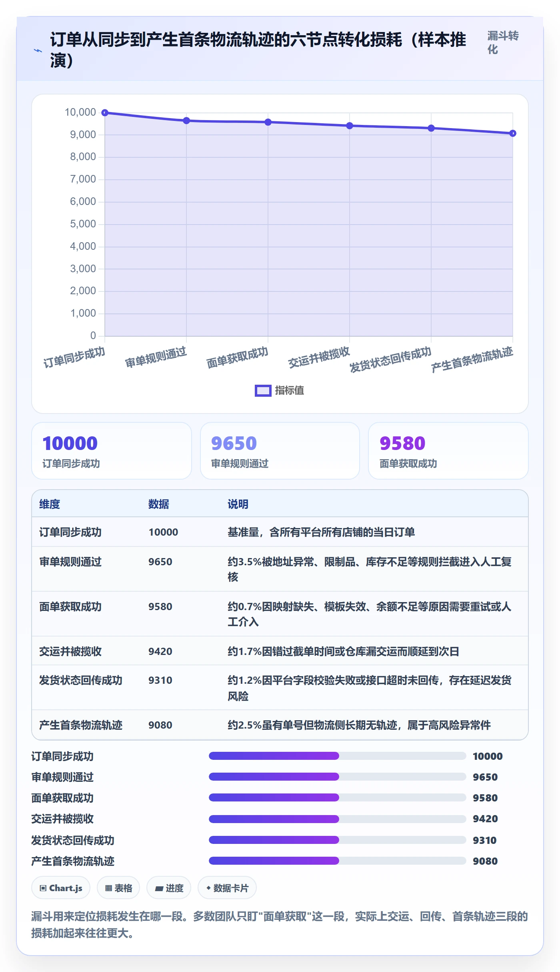Image resolution: width=560 pixels, height=972 pixels.
Task: Click the 维度 table column header
Action: coord(50,504)
